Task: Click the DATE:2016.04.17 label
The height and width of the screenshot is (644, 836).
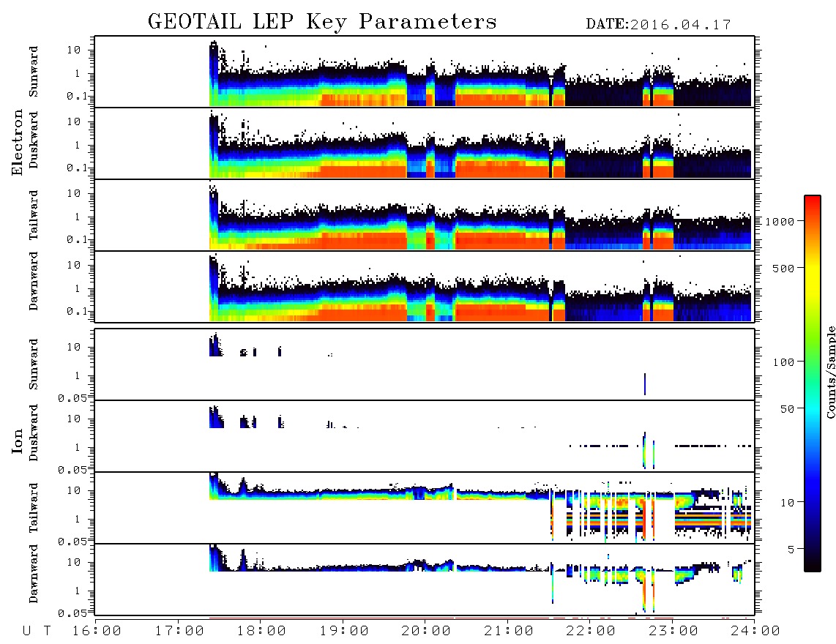Action: coord(658,25)
